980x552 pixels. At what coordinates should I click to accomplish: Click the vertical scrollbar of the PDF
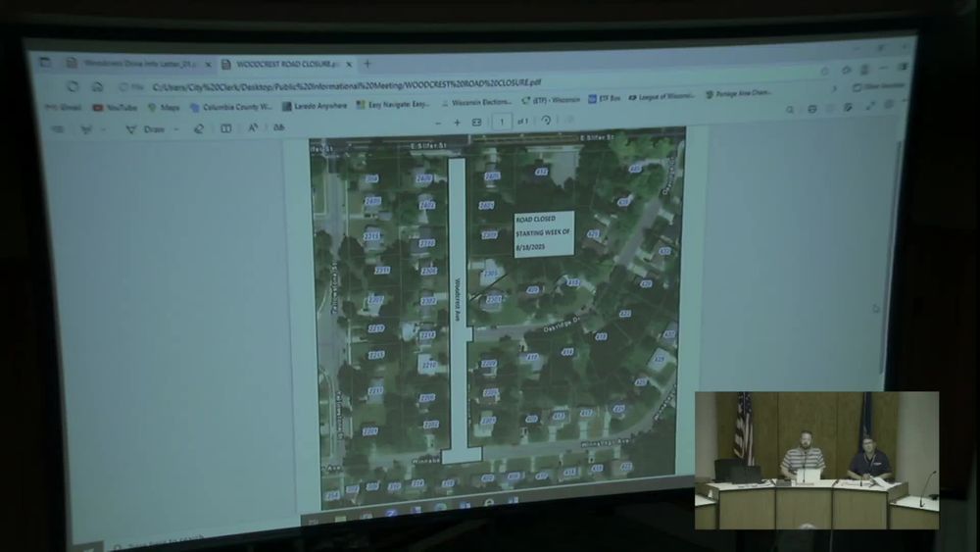(x=891, y=256)
